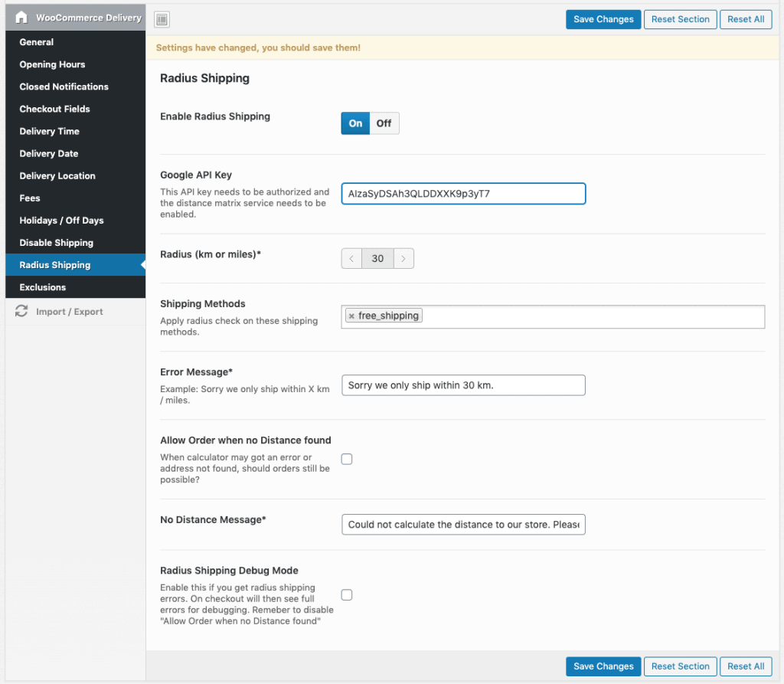
Task: Decrease radius with the left arrow
Action: coord(351,259)
